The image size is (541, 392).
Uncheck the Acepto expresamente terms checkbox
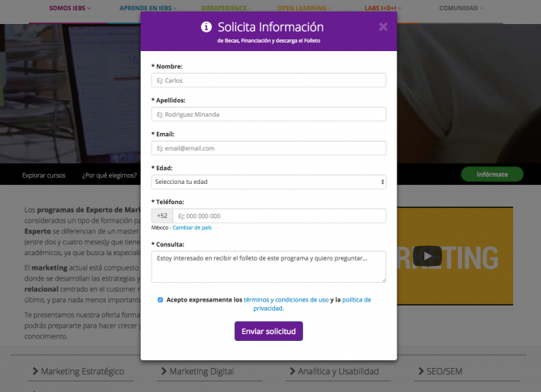pyautogui.click(x=160, y=300)
